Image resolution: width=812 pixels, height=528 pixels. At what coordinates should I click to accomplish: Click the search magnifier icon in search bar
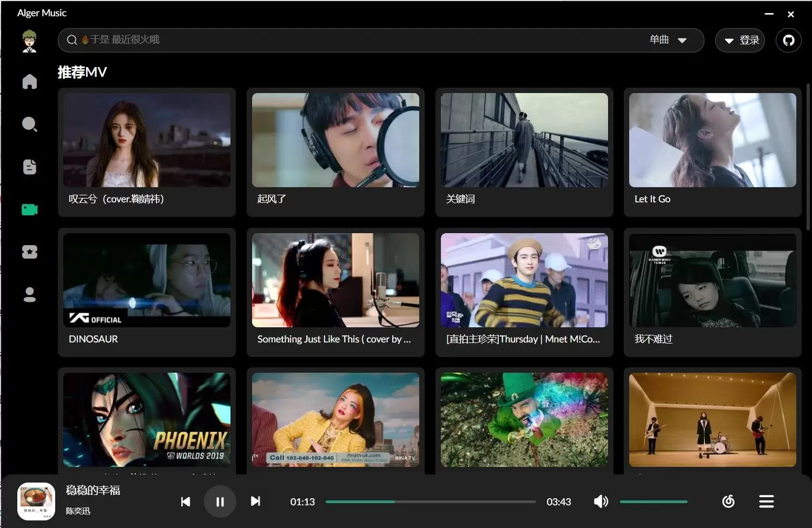tap(72, 40)
